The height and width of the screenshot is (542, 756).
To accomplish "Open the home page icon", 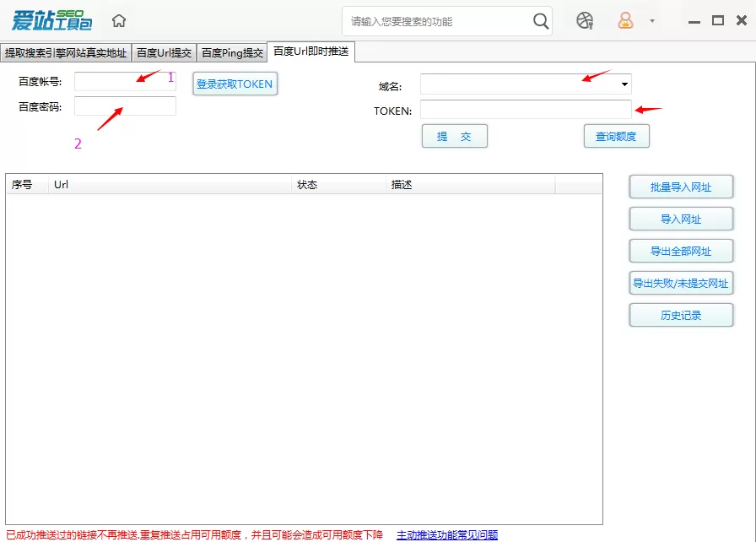I will [119, 21].
